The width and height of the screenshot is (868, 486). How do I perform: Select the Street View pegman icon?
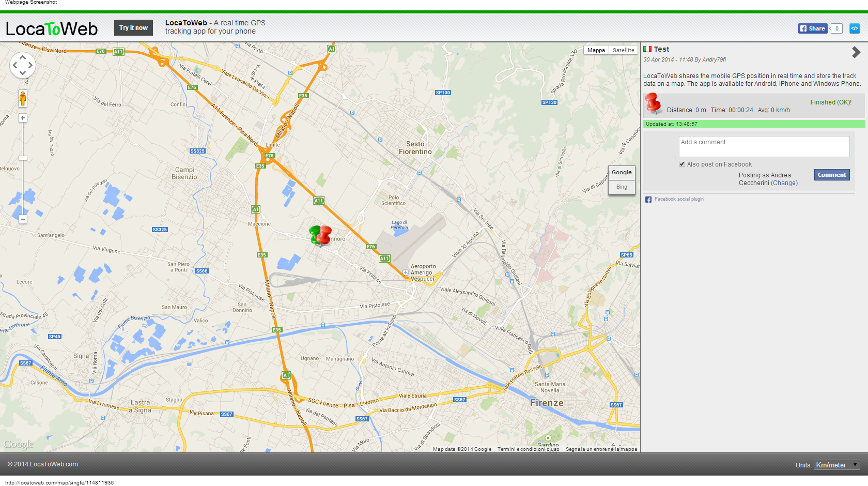(23, 98)
